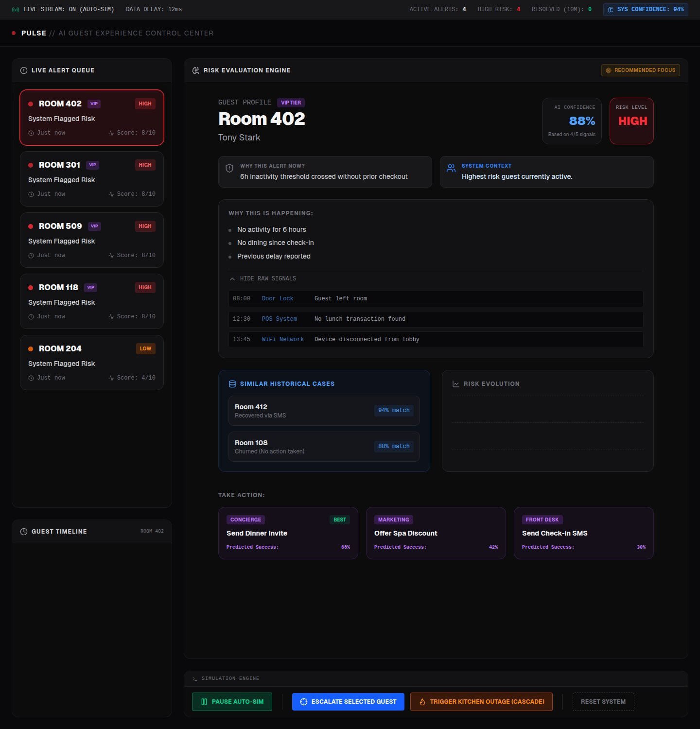
Task: Click the chart icon beside Risk Evolution
Action: 456,384
